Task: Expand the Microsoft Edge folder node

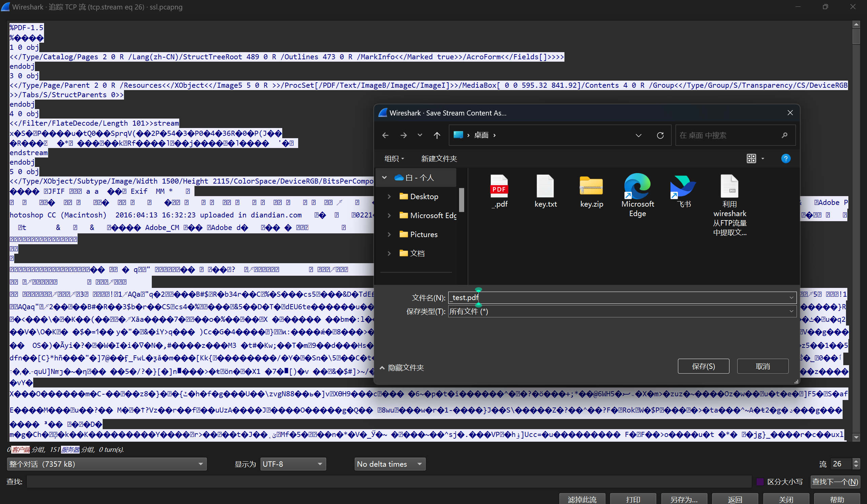Action: point(389,215)
